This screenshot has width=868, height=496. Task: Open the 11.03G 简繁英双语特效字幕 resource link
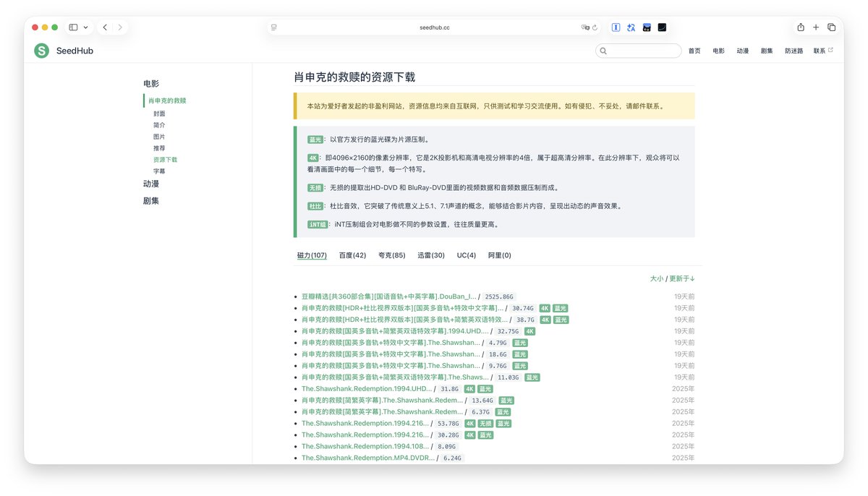395,377
